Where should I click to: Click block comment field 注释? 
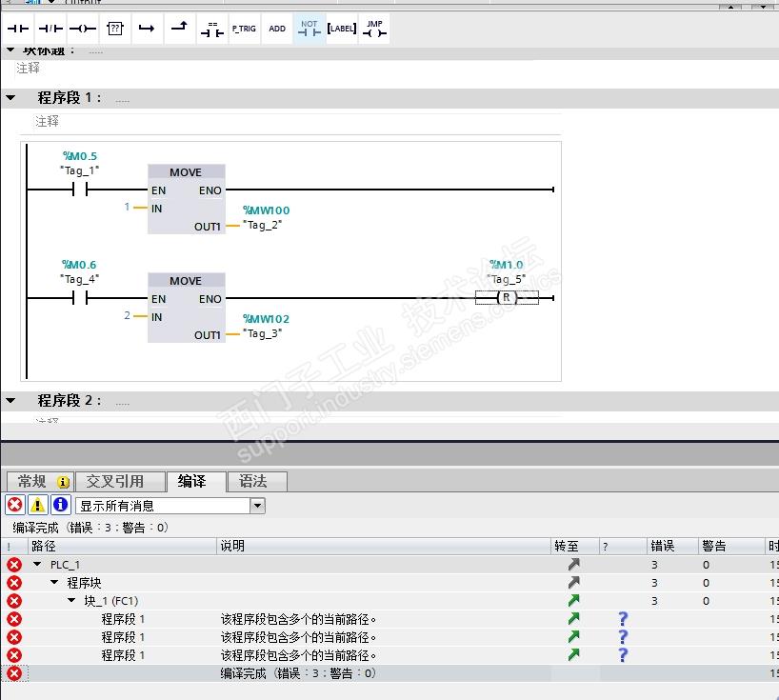(28, 68)
